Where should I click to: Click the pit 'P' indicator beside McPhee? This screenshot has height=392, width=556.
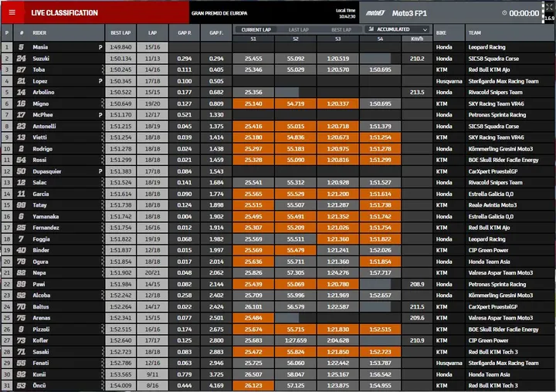click(100, 115)
